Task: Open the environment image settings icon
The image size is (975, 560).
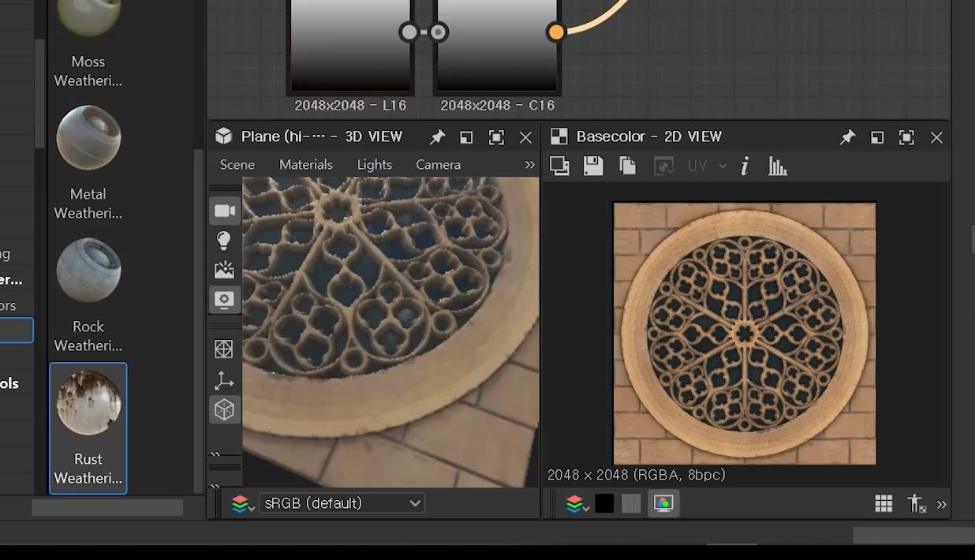Action: [224, 271]
